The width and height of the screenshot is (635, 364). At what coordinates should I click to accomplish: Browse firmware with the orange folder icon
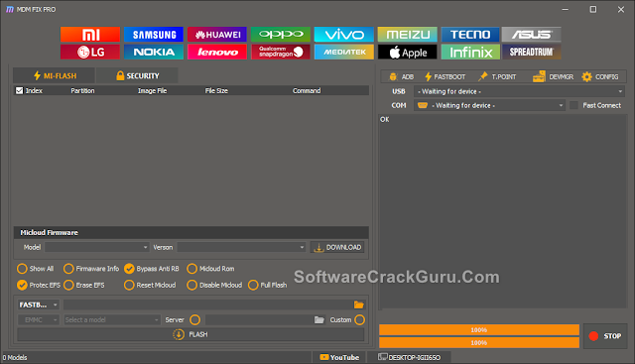point(359,304)
